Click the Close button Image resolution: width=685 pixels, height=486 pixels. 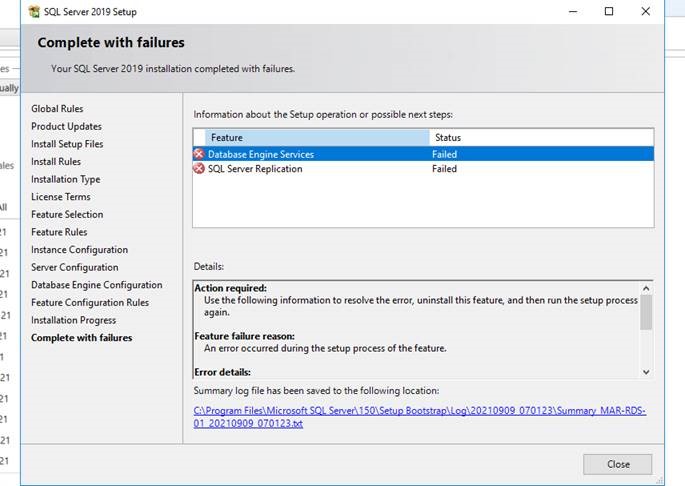point(618,464)
